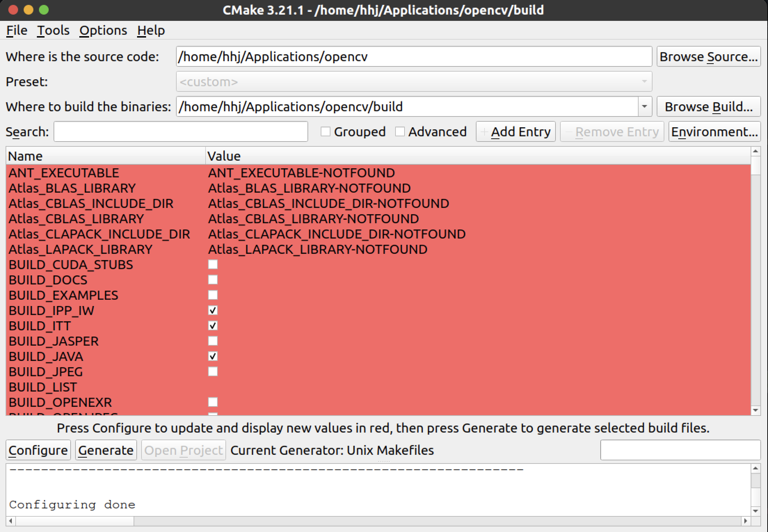Click the output log scroll-left arrow
This screenshot has width=768, height=532.
(x=10, y=521)
